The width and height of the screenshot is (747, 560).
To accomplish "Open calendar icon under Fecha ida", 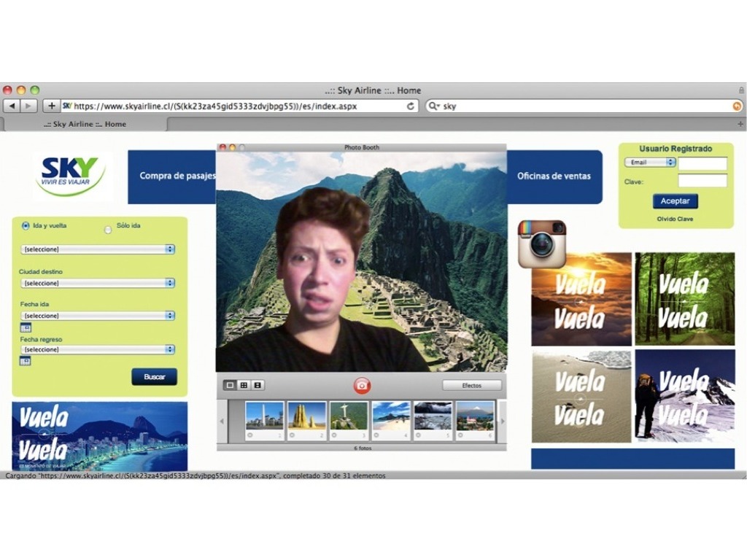I will 26,328.
